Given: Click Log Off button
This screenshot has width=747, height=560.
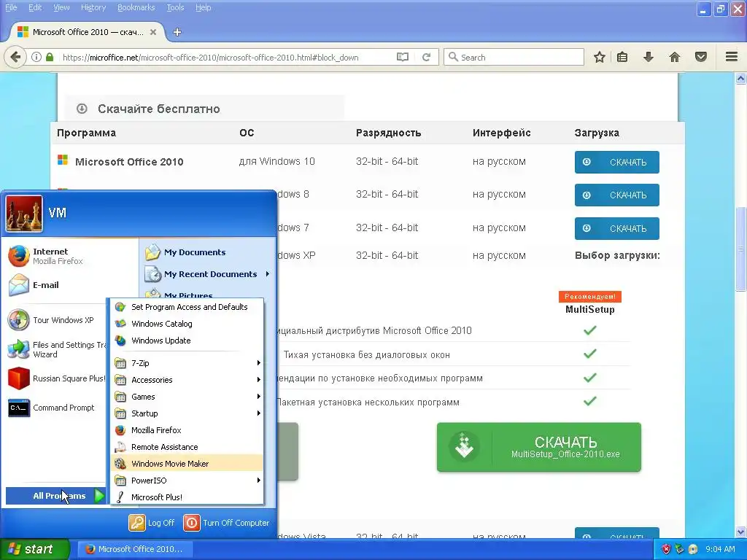Looking at the screenshot, I should click(x=152, y=523).
